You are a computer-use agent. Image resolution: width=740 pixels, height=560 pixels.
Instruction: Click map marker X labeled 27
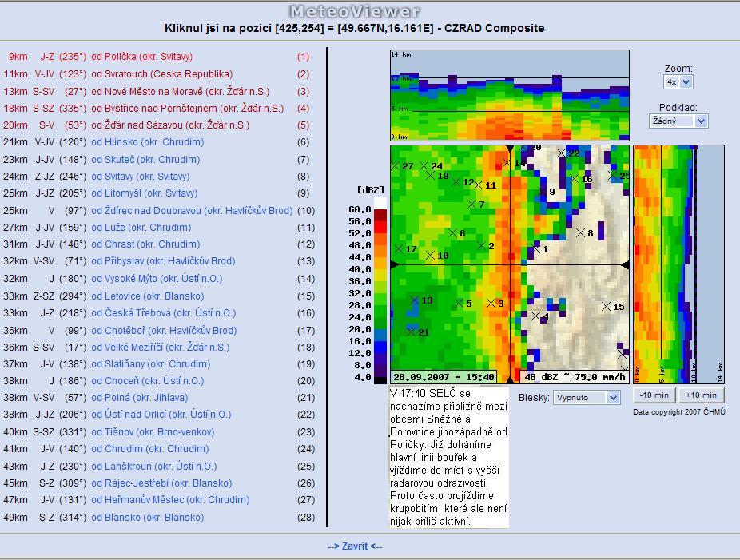point(395,165)
